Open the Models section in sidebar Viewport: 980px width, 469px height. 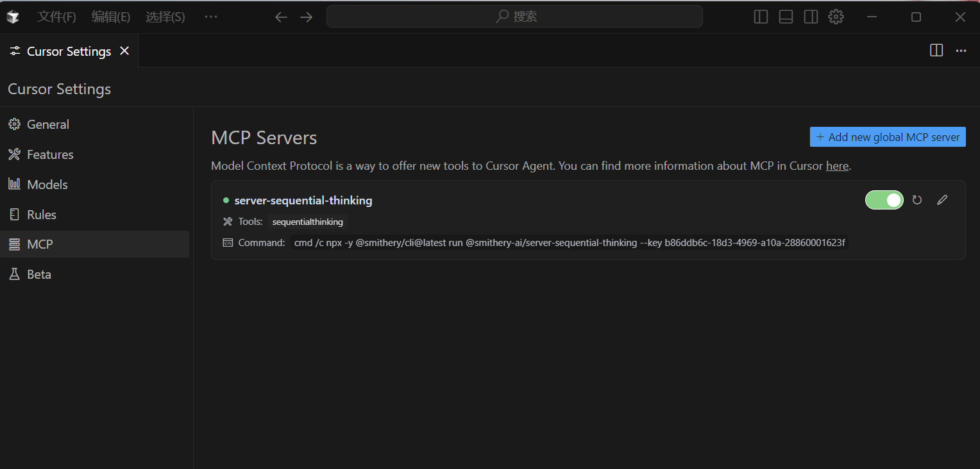coord(14,184)
